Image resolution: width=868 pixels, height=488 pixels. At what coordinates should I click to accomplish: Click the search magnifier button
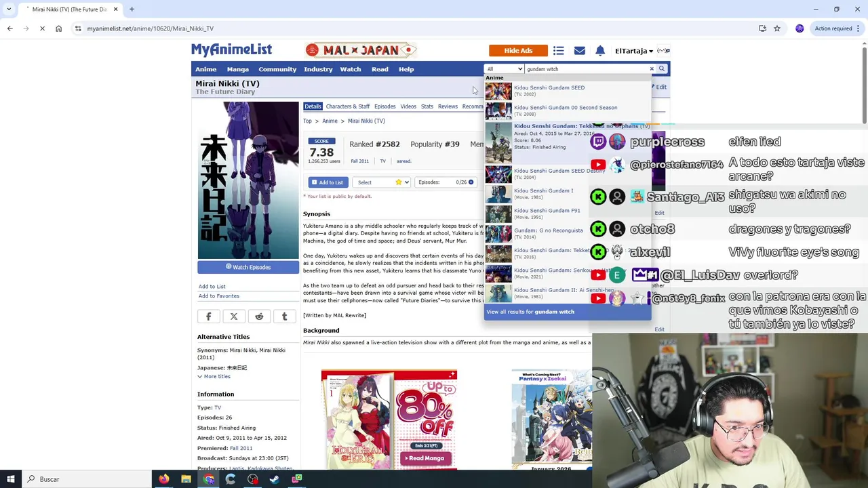click(662, 68)
